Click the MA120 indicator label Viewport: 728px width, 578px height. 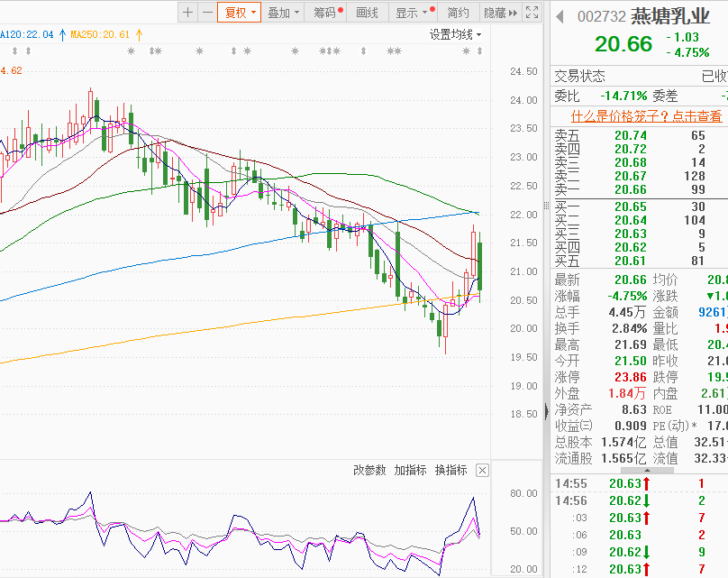[x=27, y=34]
